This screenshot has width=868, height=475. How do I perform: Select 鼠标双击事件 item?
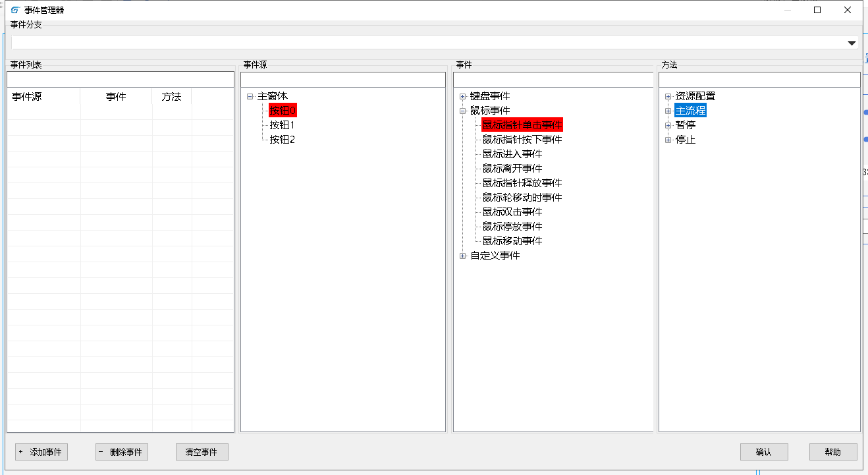(512, 212)
